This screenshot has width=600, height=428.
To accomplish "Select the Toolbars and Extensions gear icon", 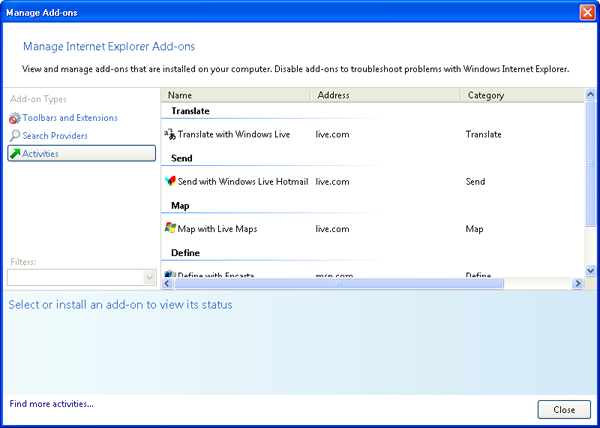I will 15,118.
